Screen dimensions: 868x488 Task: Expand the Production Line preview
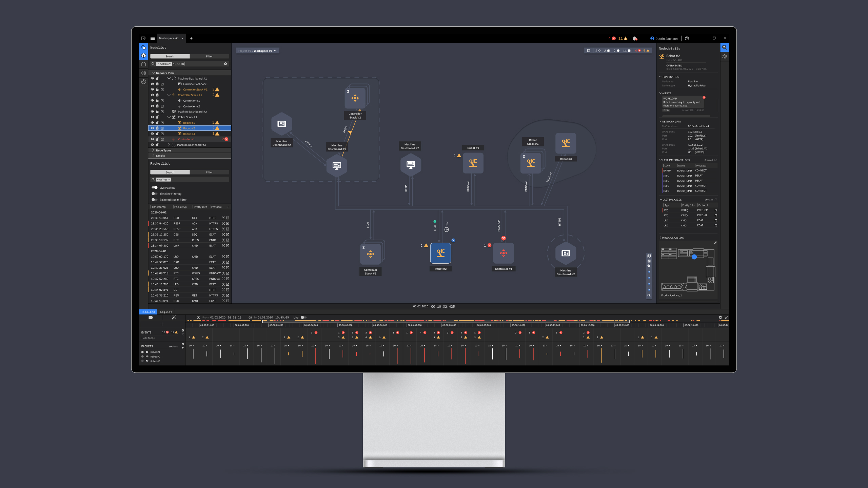[x=715, y=243]
